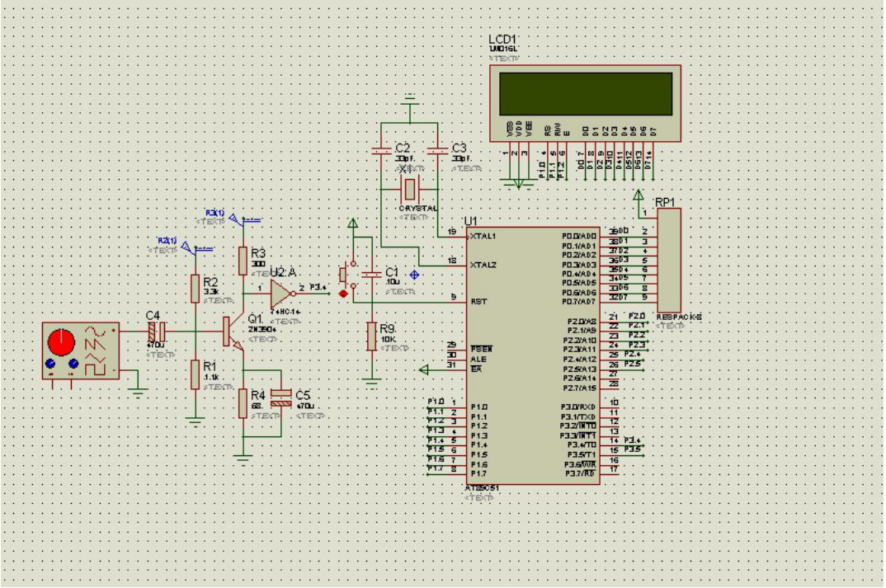Viewport: 886px width, 588px height.
Task: Click the power terminal above reset button
Action: click(352, 223)
